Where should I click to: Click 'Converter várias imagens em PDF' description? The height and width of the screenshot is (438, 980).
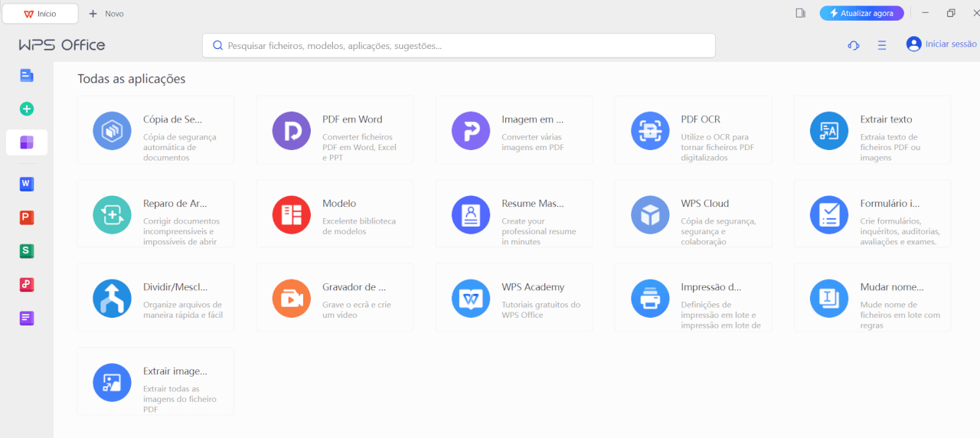(534, 142)
